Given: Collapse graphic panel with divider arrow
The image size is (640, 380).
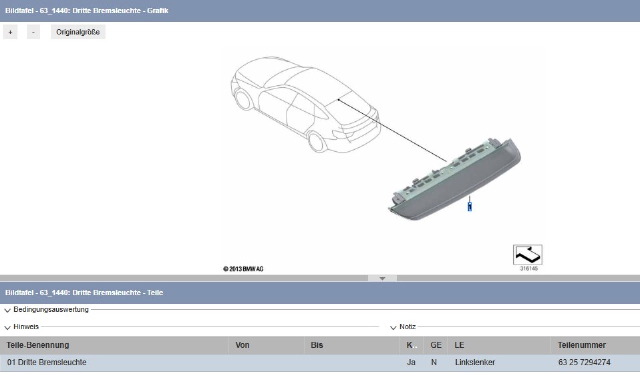Looking at the screenshot, I should [x=382, y=278].
